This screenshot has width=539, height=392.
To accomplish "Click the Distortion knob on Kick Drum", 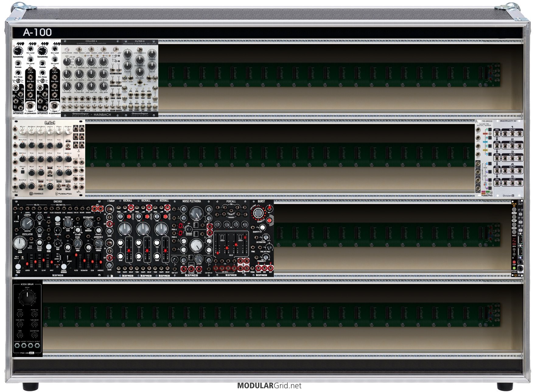I will point(34,335).
